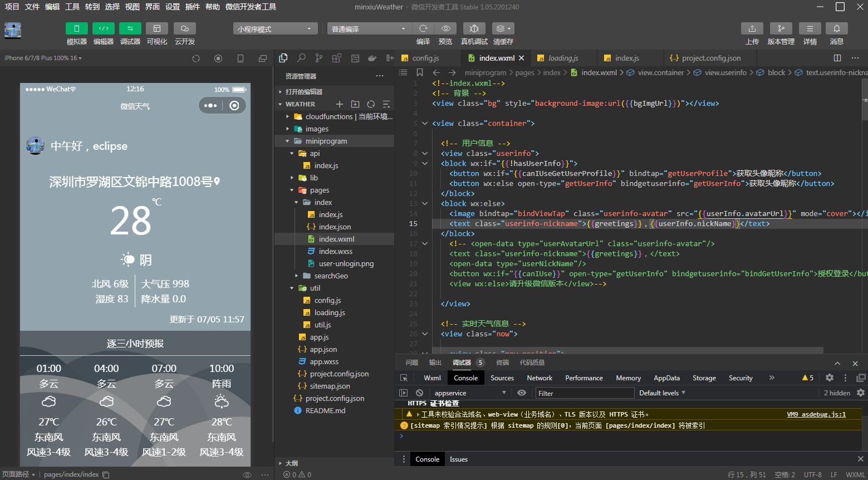Refresh the WEATHER file explorer
This screenshot has height=480, width=868.
(371, 104)
